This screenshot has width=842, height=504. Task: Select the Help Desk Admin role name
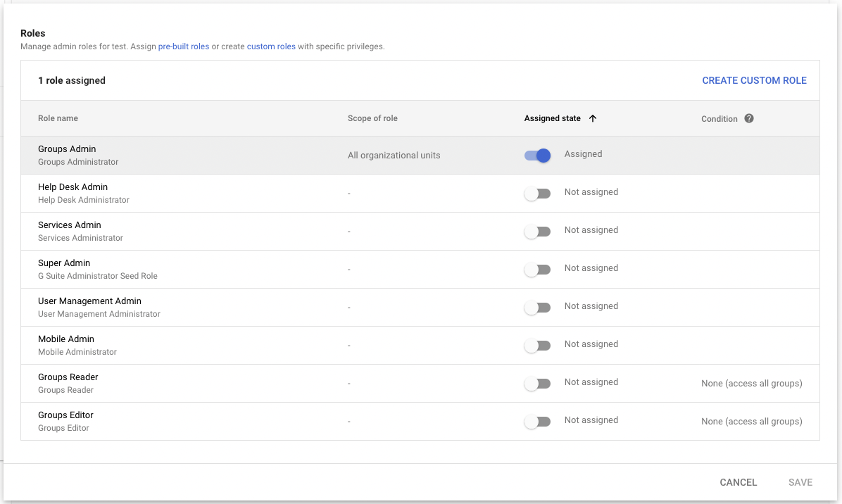coord(73,187)
